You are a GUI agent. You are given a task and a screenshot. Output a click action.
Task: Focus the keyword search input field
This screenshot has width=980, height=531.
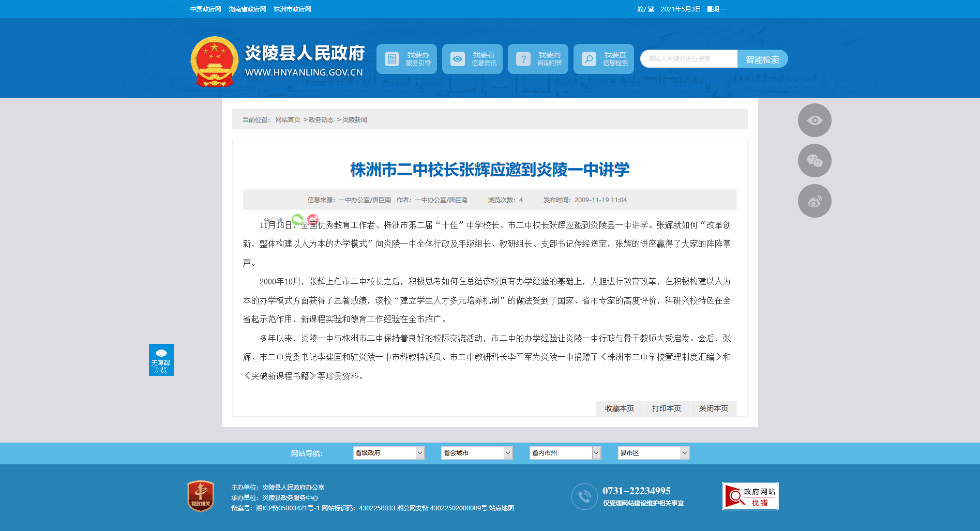(x=689, y=59)
